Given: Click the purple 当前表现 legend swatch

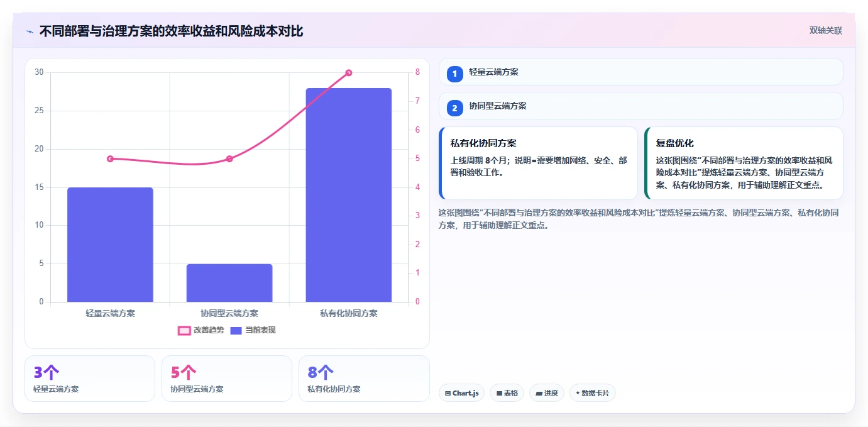Looking at the screenshot, I should 236,330.
